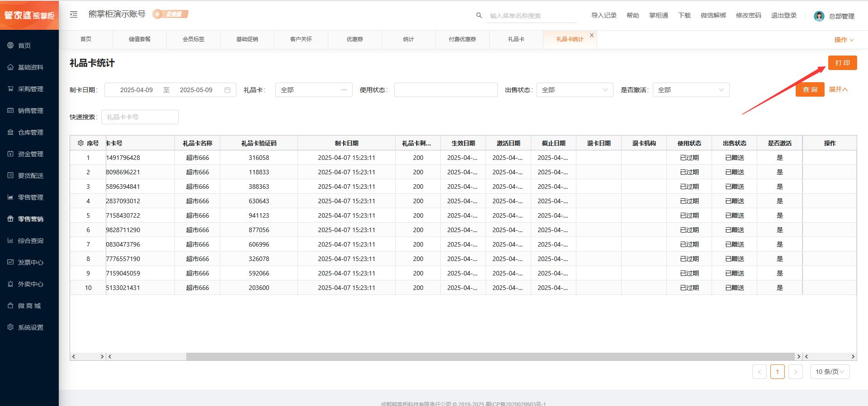The height and width of the screenshot is (406, 868).
Task: Click the 零售管理 chart icon
Action: (10, 197)
